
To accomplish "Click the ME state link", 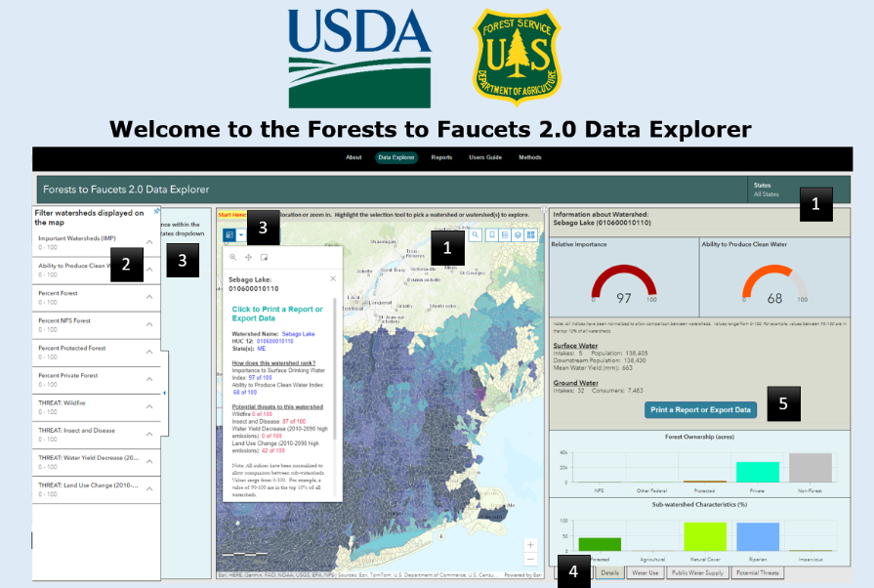I will 262,349.
